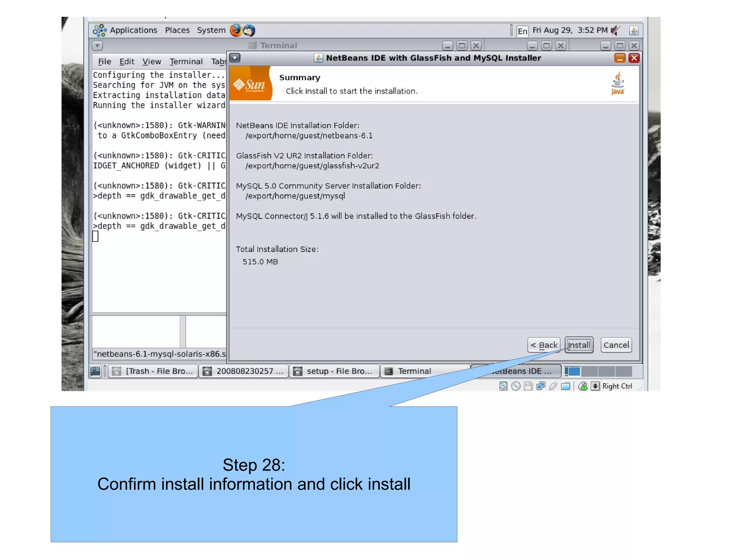This screenshot has width=747, height=560.
Task: Click the Show Desktop button in taskbar
Action: [x=96, y=371]
